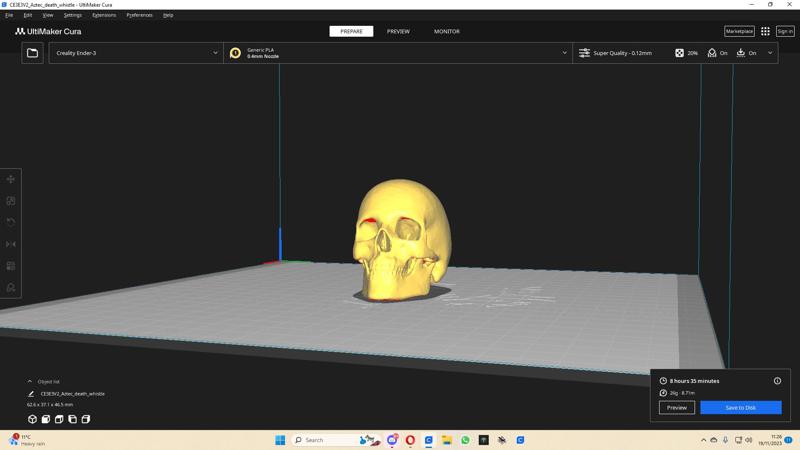Viewport: 800px width, 450px height.
Task: Select the Move tool in left toolbar
Action: (11, 179)
